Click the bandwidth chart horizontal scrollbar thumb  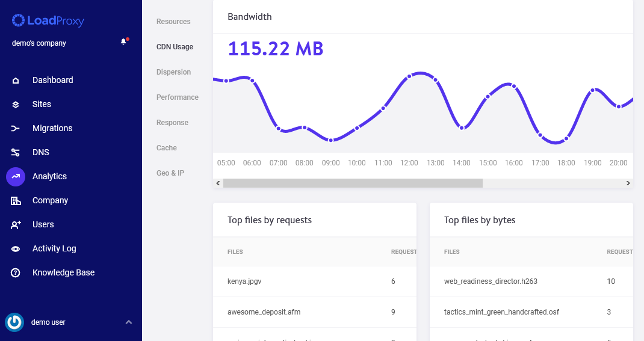pos(353,183)
